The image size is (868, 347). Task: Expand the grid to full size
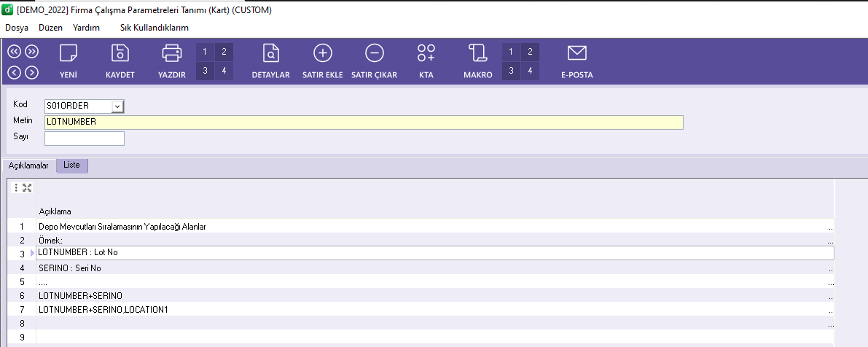point(27,188)
